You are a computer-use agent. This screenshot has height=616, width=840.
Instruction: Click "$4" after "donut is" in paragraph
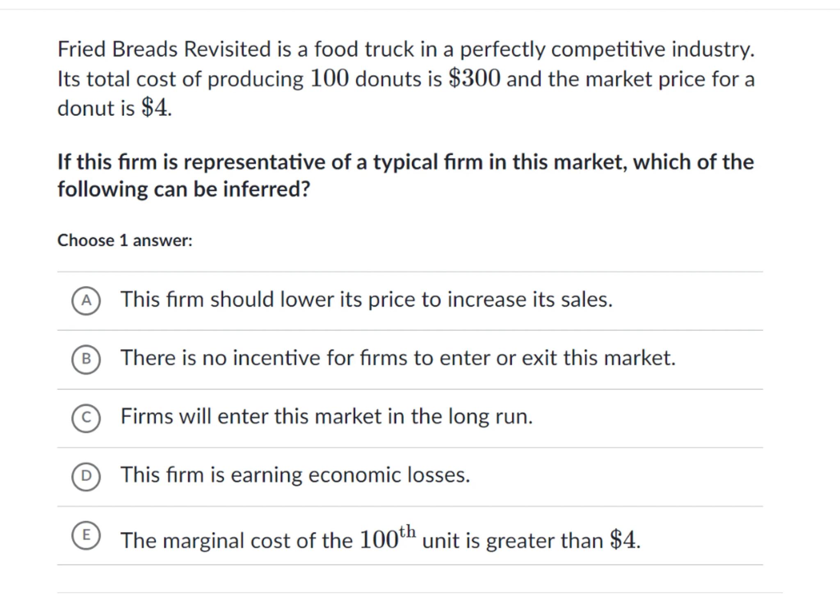tap(155, 108)
